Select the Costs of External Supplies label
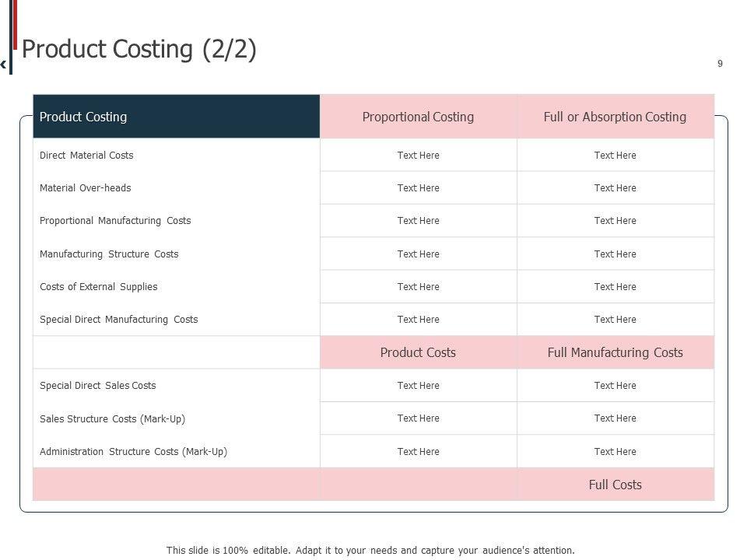 pyautogui.click(x=99, y=287)
